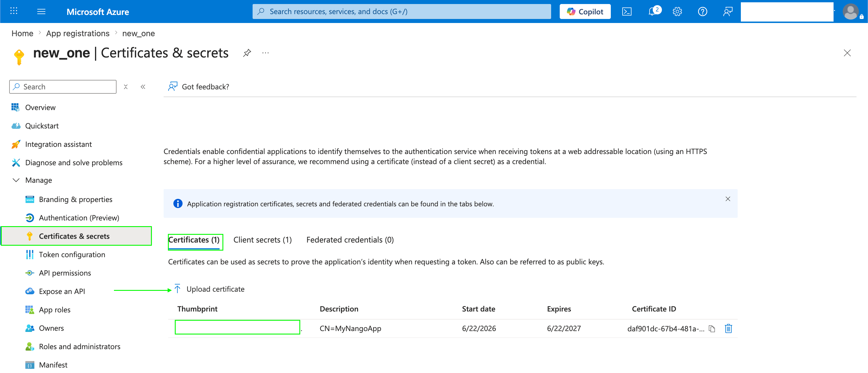Click the info icon in the banner
Viewport: 868px width, 373px height.
click(x=178, y=204)
